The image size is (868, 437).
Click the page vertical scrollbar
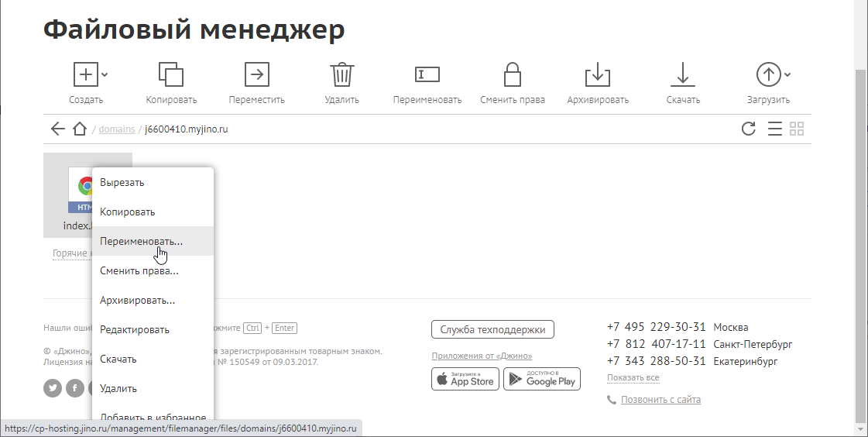[x=861, y=232]
